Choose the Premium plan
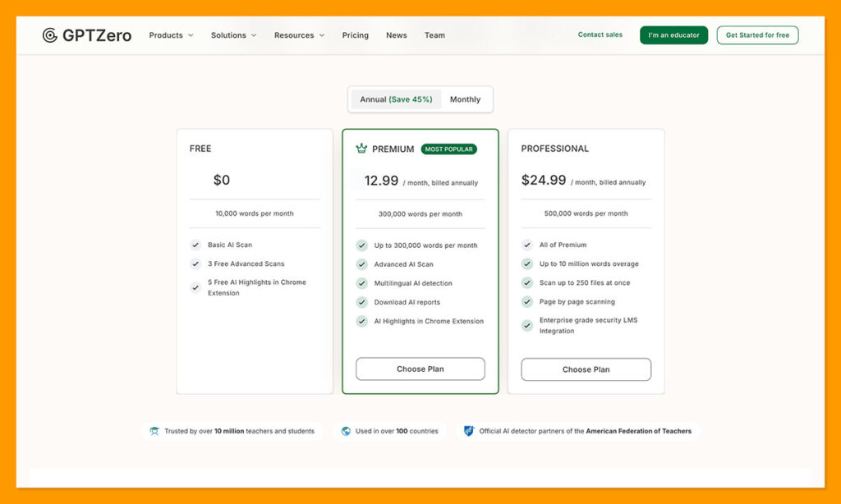The image size is (841, 504). click(x=420, y=369)
